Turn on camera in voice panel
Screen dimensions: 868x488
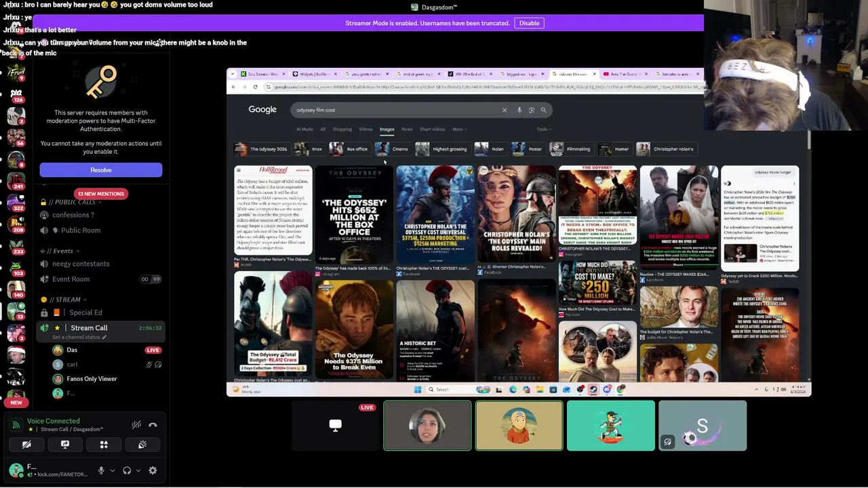[26, 445]
